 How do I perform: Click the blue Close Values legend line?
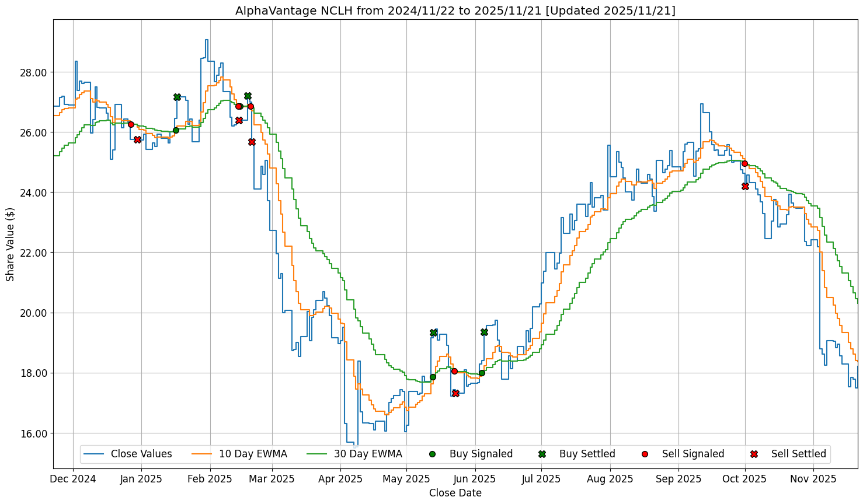94,454
